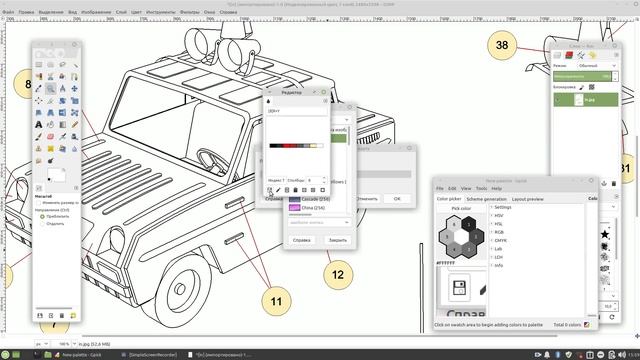This screenshot has width=640, height=360.
Task: Select star brush in brushes panel
Action: pyautogui.click(x=605, y=234)
